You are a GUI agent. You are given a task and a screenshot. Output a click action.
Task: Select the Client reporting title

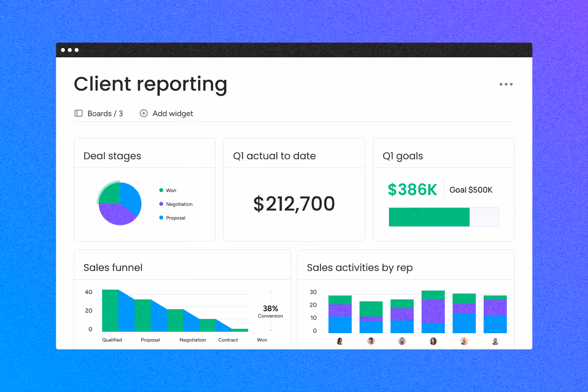tap(150, 84)
